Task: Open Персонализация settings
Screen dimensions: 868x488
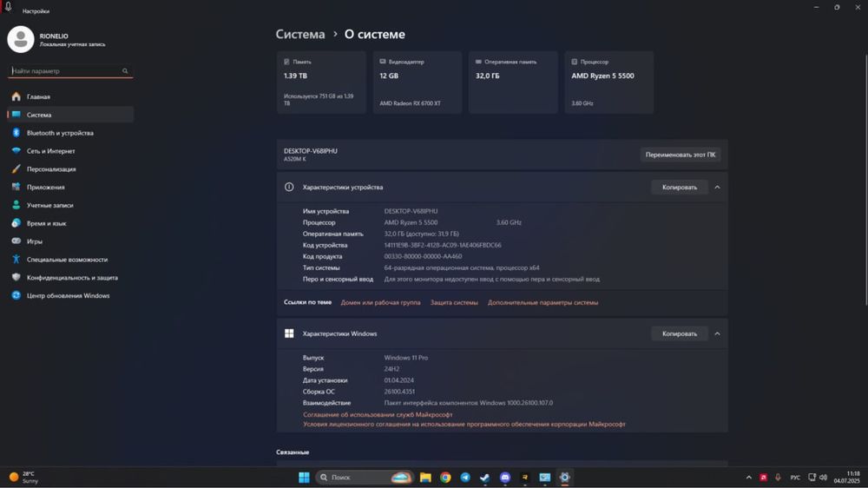Action: (x=70, y=169)
